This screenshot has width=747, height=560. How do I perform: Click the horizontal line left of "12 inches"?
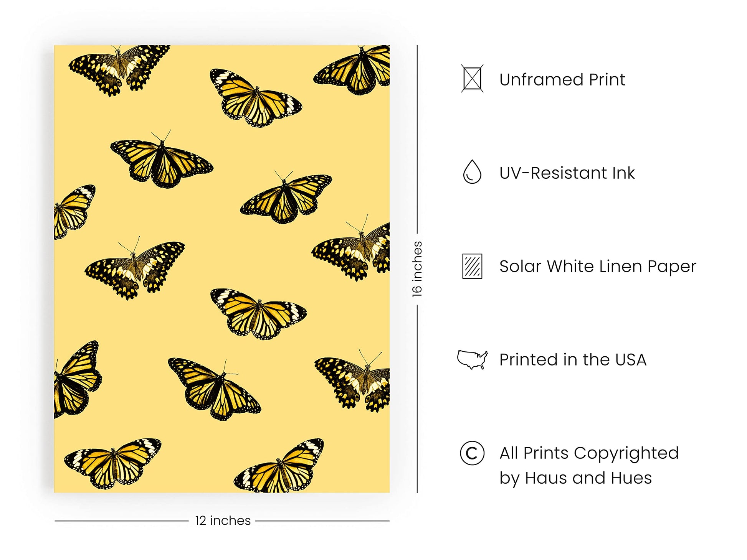click(x=121, y=521)
